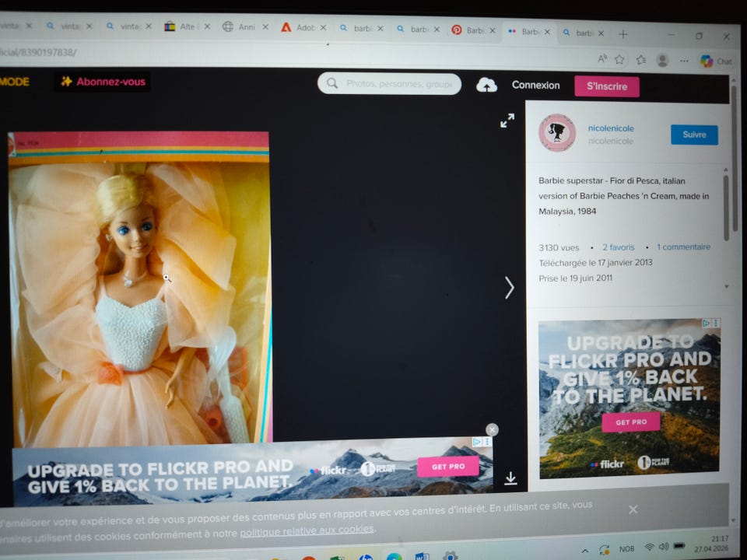Open the browser profile icon

pyautogui.click(x=662, y=61)
